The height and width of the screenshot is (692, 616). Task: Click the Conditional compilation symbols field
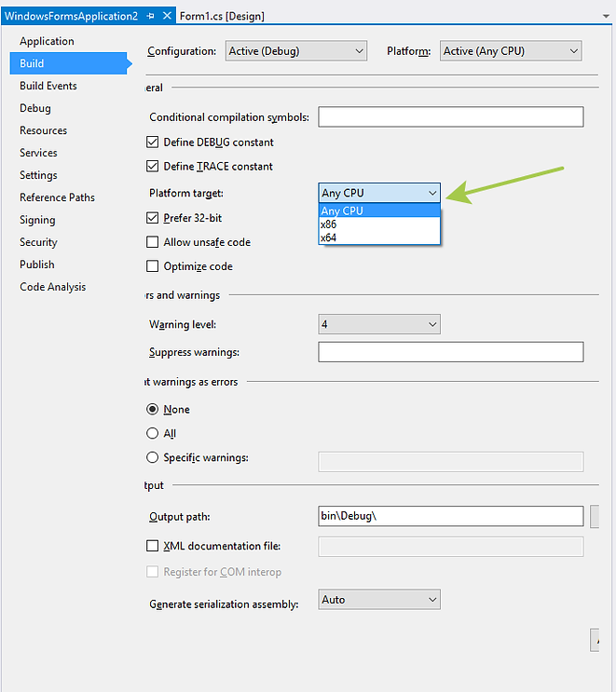point(451,117)
